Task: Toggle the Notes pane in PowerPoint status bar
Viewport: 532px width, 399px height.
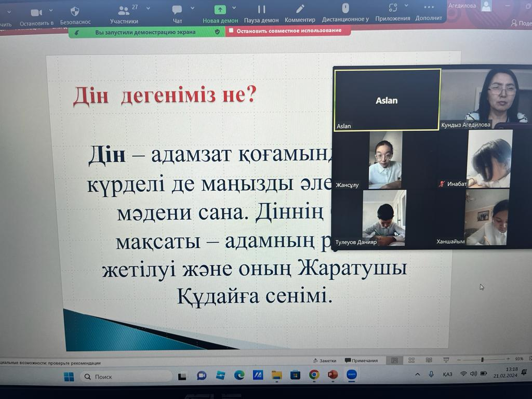Action: [325, 361]
